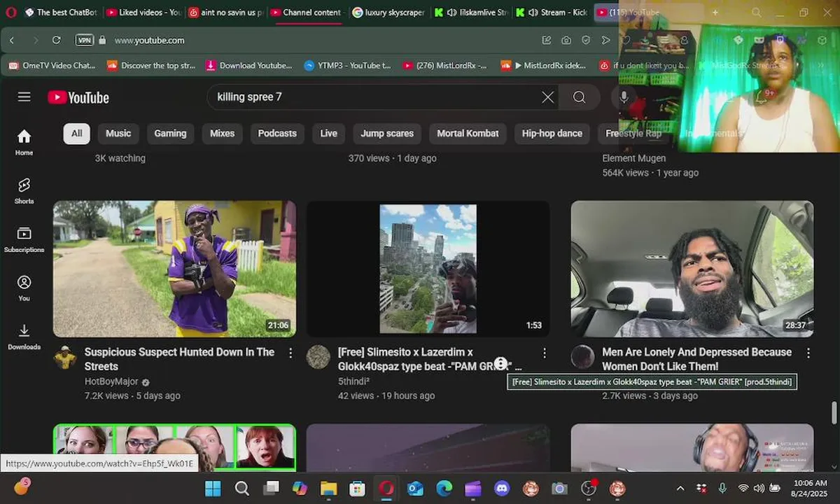Start voice search with the microphone icon

624,97
